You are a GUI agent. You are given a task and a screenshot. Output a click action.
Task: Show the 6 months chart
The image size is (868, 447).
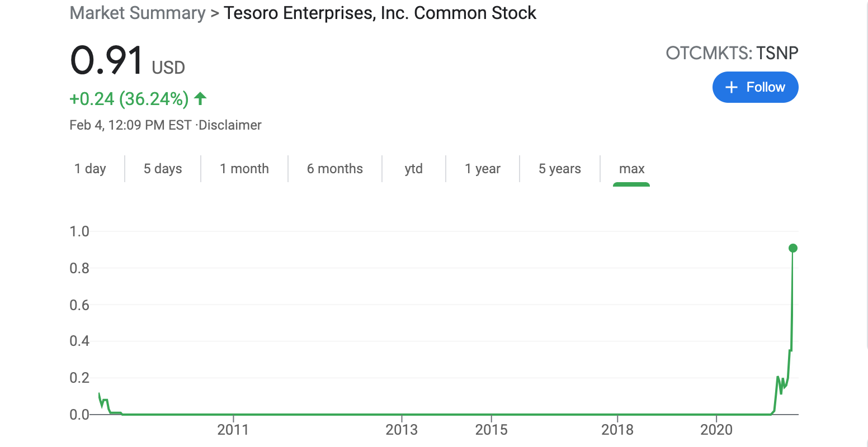coord(334,169)
